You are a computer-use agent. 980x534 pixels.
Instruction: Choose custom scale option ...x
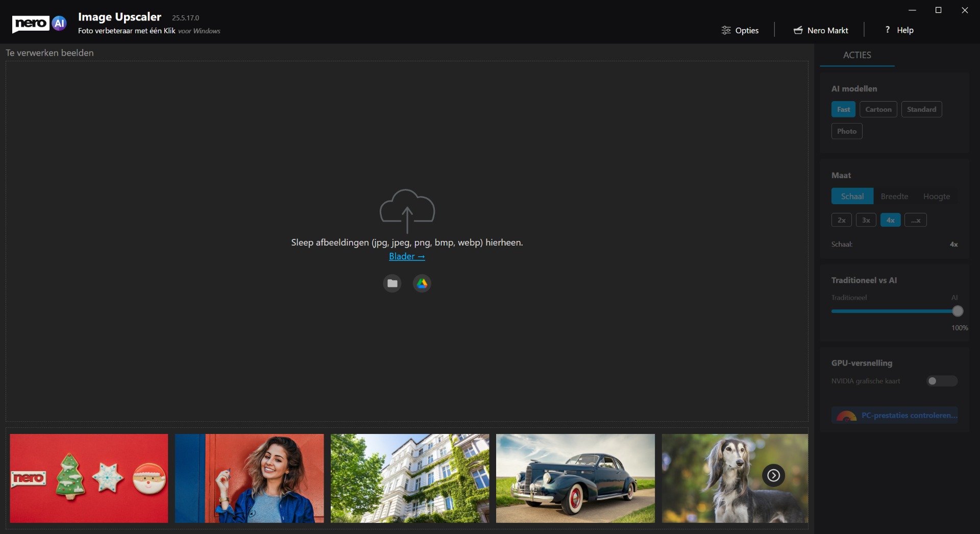click(915, 221)
